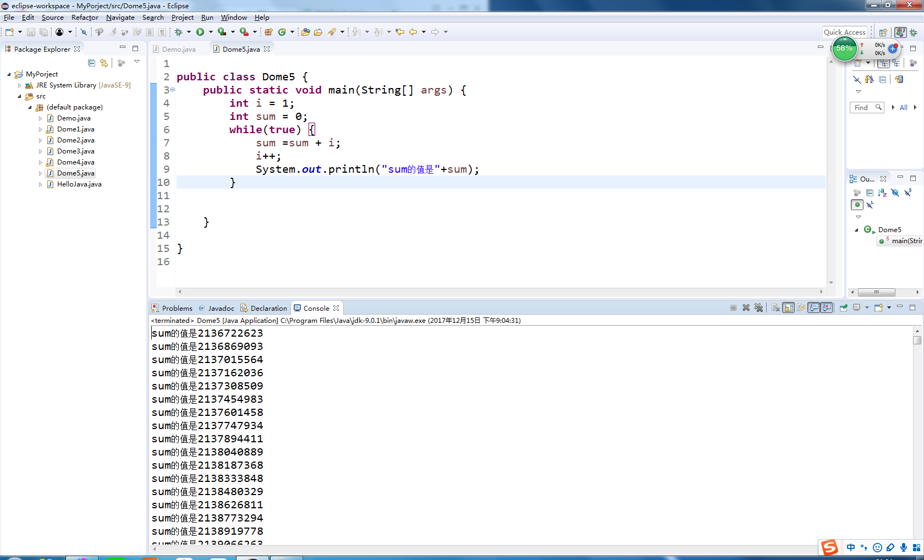The width and height of the screenshot is (924, 560).
Task: Click the Save All toolbar icon
Action: pos(43,32)
